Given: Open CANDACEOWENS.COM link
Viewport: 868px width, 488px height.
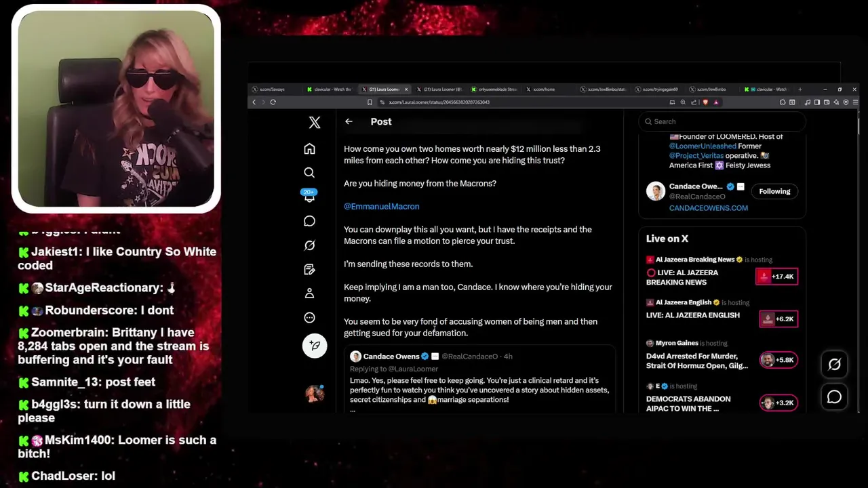Looking at the screenshot, I should point(709,208).
